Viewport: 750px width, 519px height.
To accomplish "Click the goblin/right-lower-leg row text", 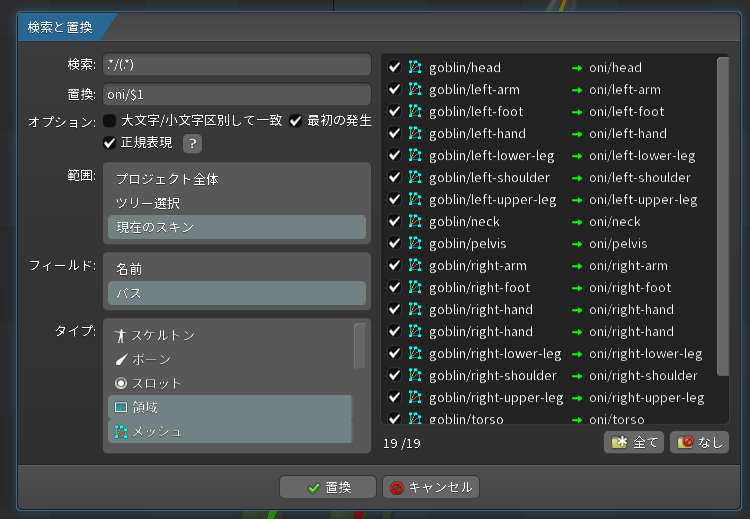I will click(x=495, y=353).
